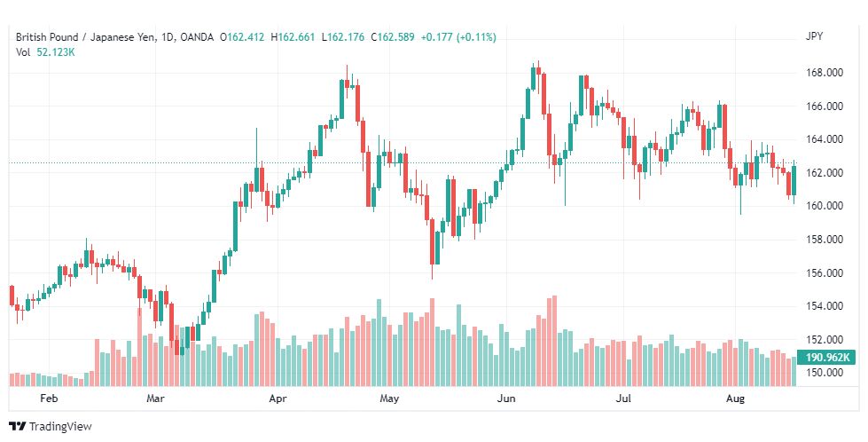Screen dimensions: 868x442
Task: Click the C162.589 close price value
Action: pyautogui.click(x=393, y=37)
